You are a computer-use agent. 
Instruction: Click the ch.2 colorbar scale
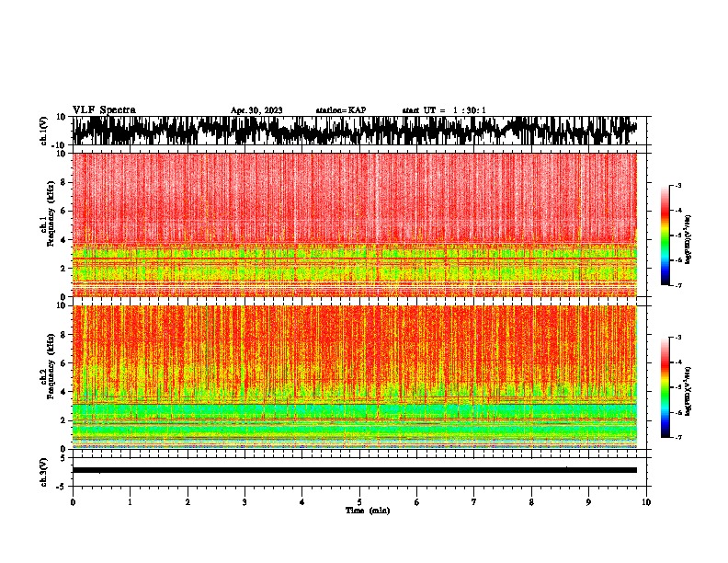click(665, 387)
